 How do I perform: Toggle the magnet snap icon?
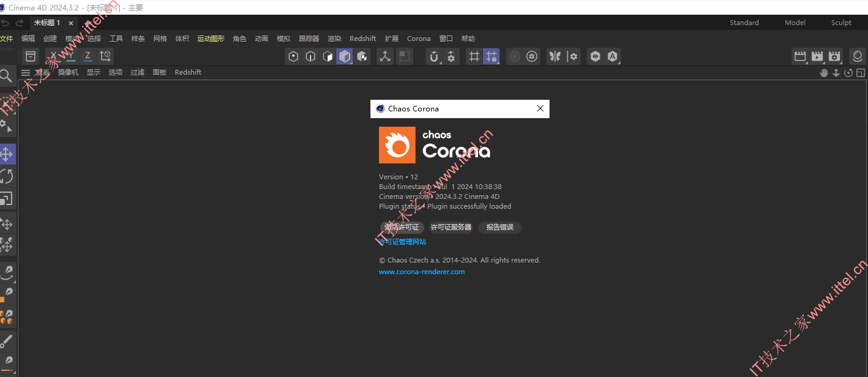pyautogui.click(x=434, y=57)
